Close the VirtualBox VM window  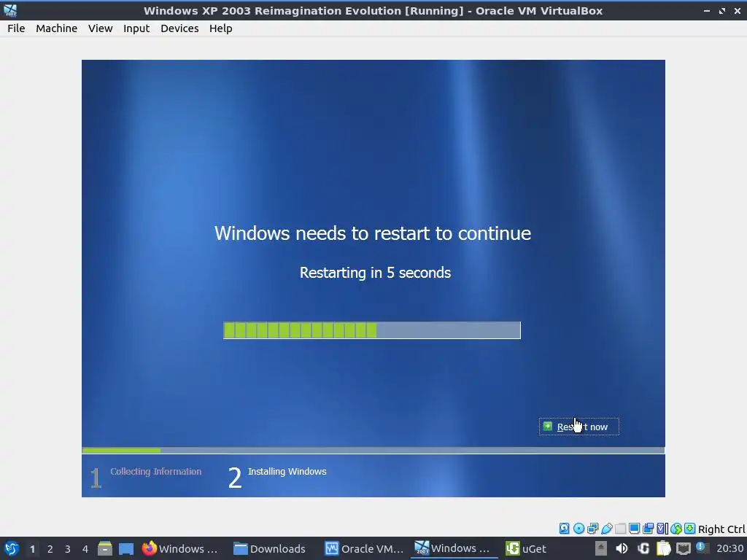[x=738, y=10]
